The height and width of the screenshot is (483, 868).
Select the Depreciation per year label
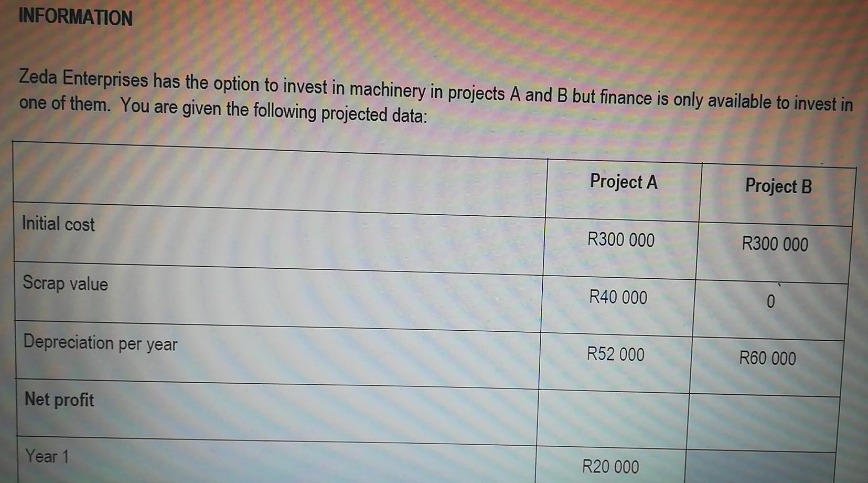click(100, 343)
